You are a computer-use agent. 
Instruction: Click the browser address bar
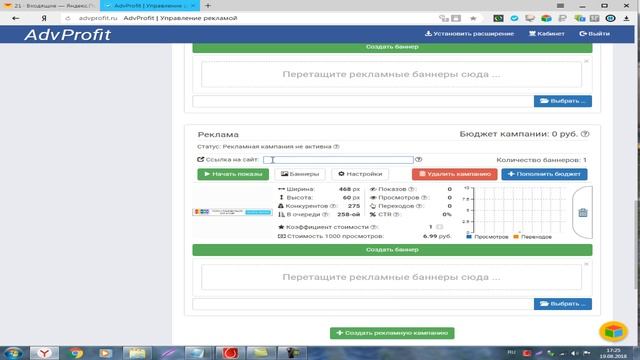click(253, 18)
